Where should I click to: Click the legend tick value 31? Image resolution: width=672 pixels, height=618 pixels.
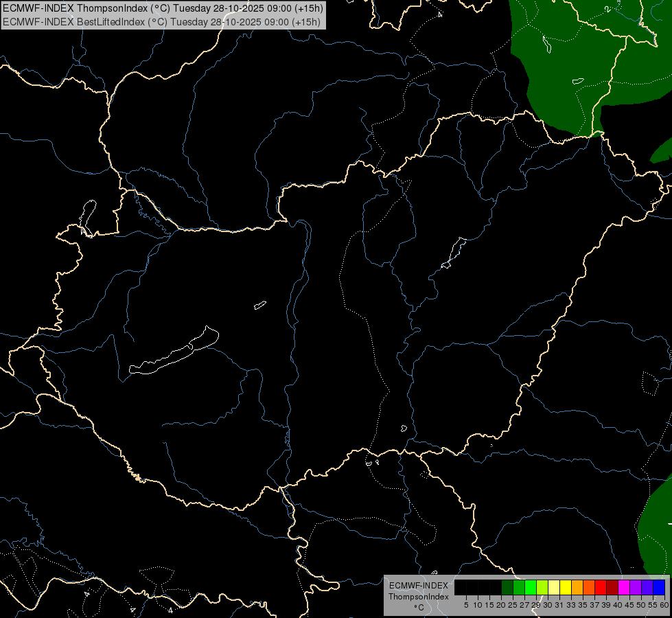pos(559,605)
